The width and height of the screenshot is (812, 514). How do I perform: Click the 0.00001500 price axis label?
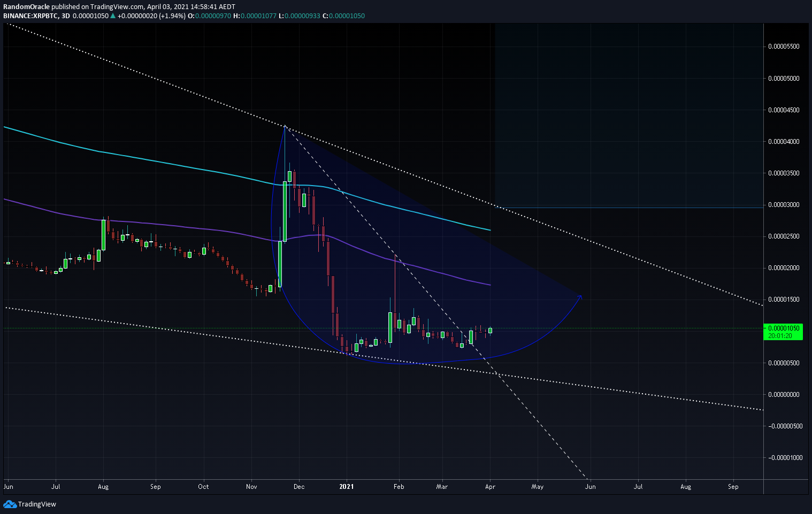784,299
